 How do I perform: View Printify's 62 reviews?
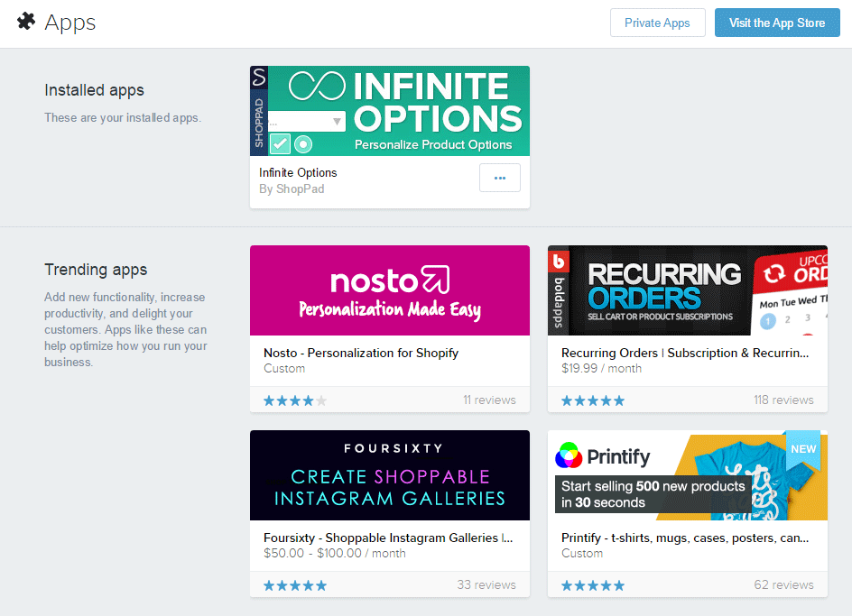click(x=783, y=584)
